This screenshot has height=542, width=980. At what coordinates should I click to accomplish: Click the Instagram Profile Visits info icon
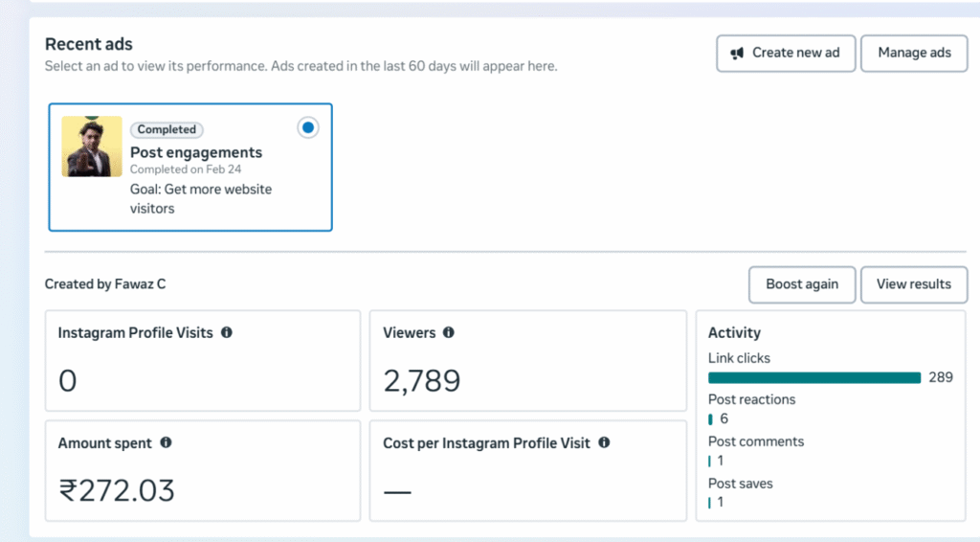tap(227, 332)
